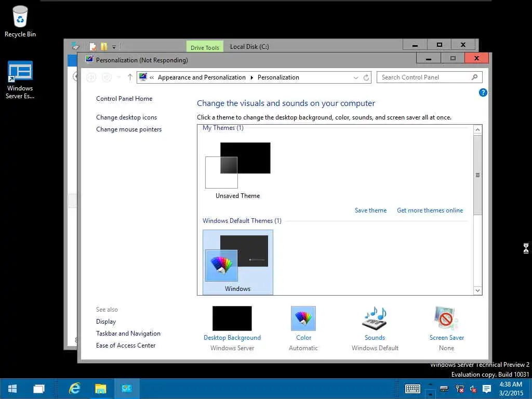Close the Local Disk (C:) window
Image resolution: width=532 pixels, height=399 pixels.
pos(463,45)
